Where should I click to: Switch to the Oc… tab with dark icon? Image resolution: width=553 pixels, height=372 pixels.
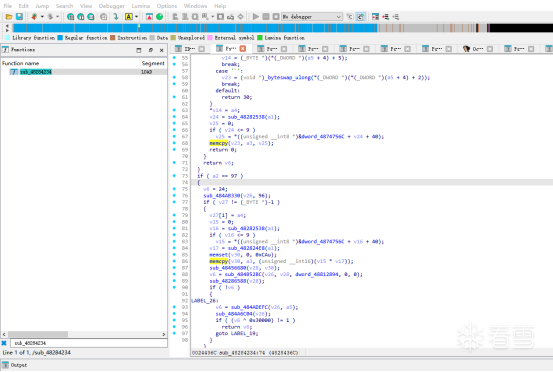click(x=478, y=49)
